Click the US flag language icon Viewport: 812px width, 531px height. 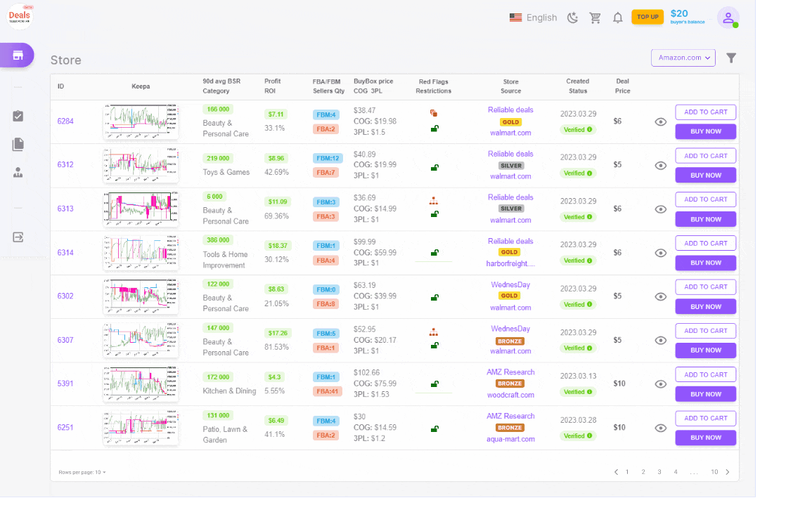(x=515, y=18)
